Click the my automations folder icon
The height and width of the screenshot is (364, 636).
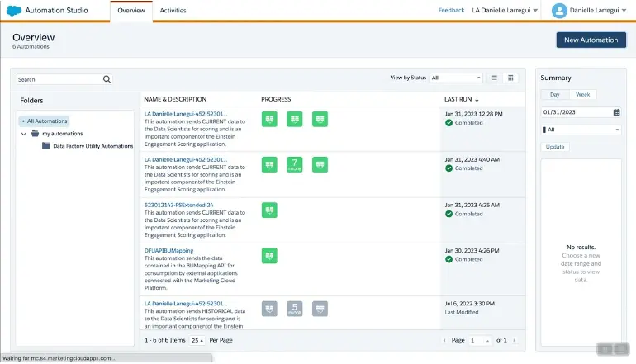click(36, 134)
